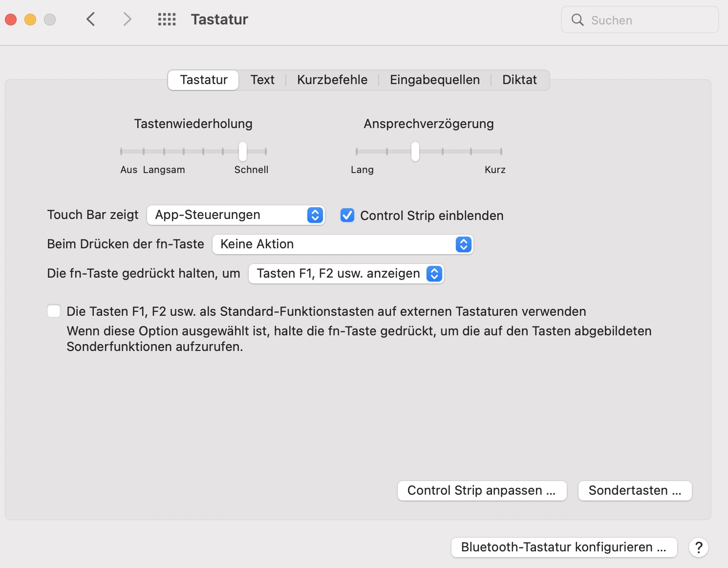Viewport: 728px width, 568px height.
Task: Close the Tastatur window
Action: coord(11,20)
